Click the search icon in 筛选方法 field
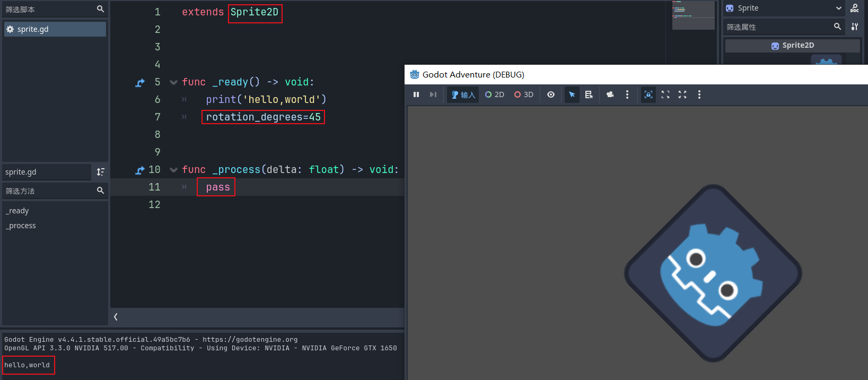This screenshot has height=380, width=868. (x=100, y=191)
